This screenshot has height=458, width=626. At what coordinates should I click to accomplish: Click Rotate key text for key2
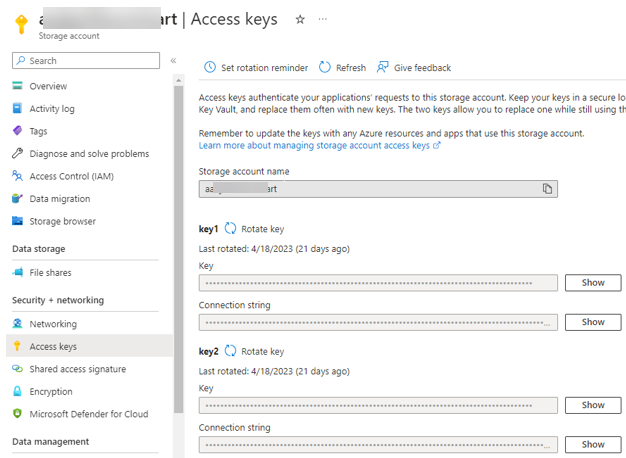click(262, 351)
